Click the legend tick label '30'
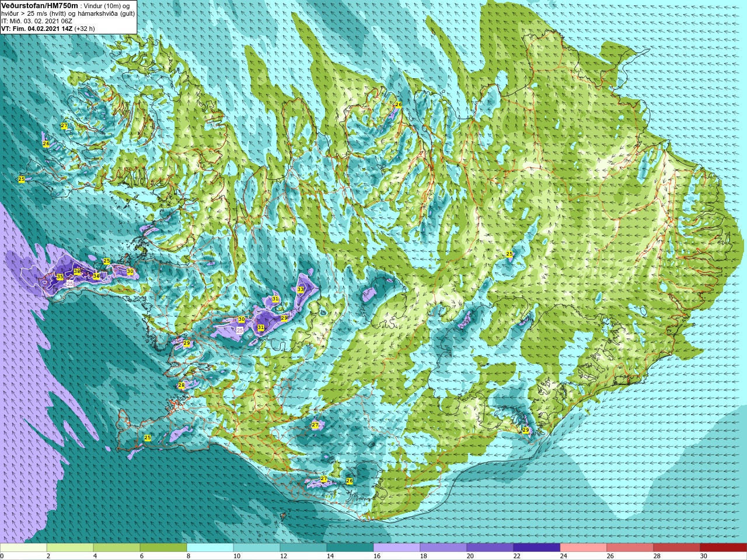This screenshot has height=560, width=747. point(704,556)
